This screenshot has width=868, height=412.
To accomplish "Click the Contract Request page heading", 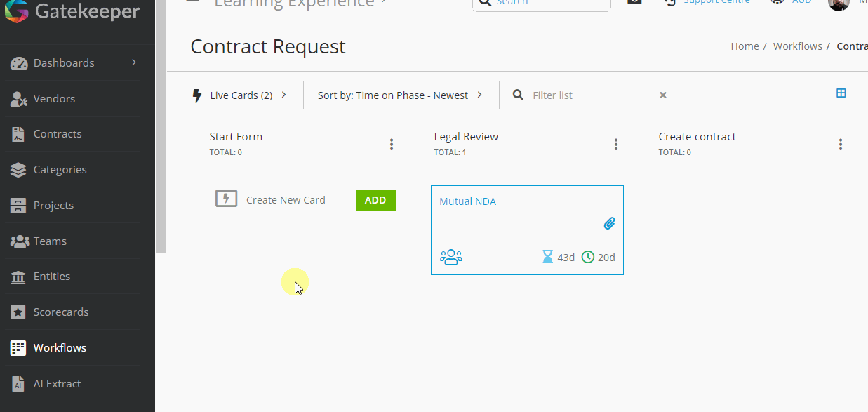I will tap(268, 46).
